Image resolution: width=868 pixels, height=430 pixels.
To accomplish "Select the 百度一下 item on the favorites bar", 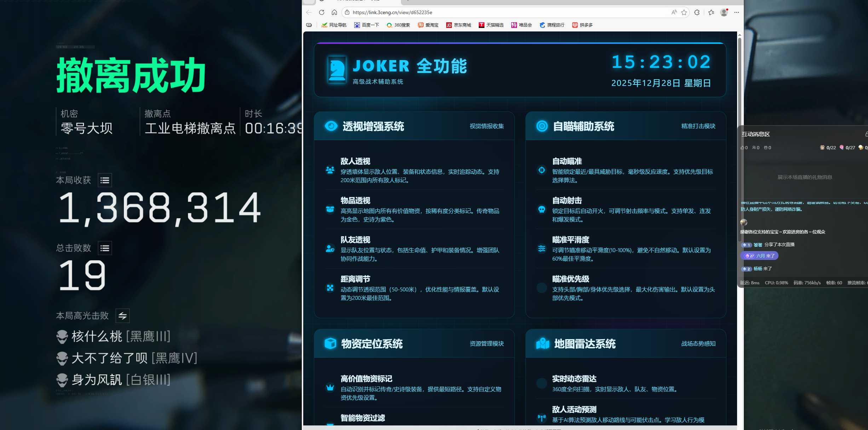I will 367,25.
